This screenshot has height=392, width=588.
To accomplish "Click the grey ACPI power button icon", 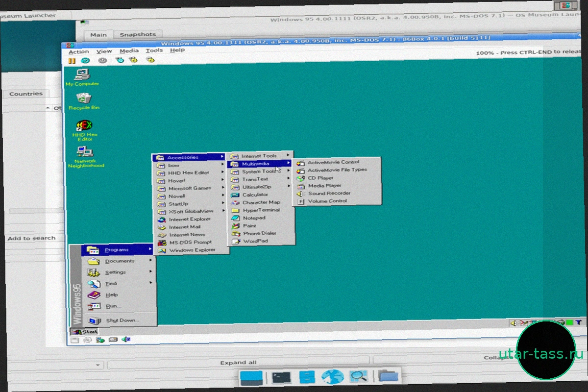I will pyautogui.click(x=102, y=60).
